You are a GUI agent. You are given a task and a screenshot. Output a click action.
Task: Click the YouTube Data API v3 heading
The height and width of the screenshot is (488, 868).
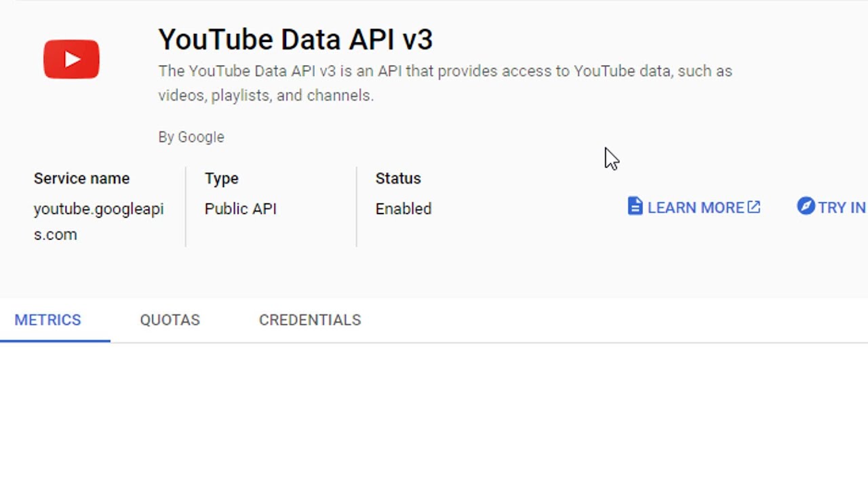coord(295,40)
